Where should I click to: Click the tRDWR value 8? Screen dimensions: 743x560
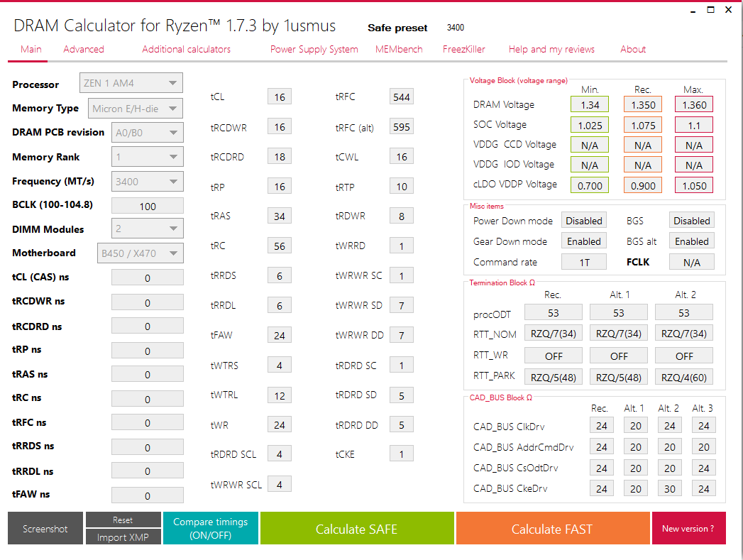click(x=402, y=216)
